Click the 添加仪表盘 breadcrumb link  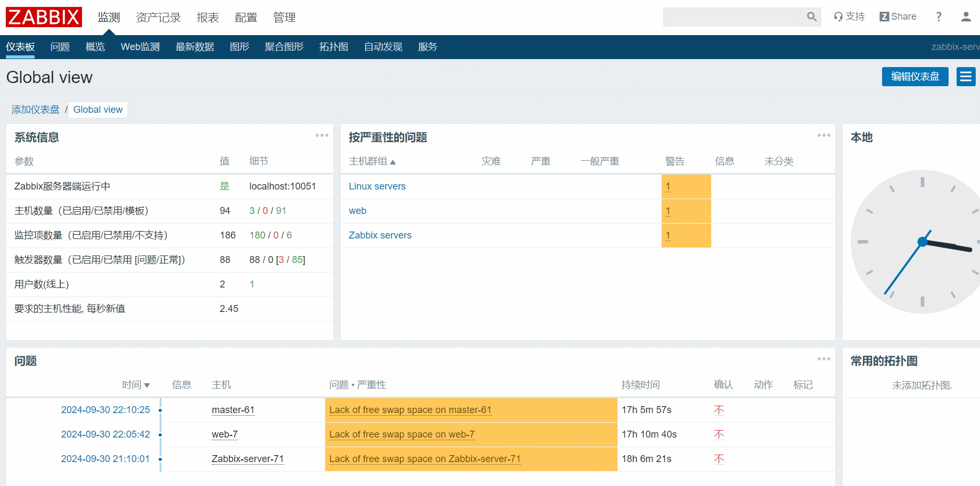(x=36, y=110)
